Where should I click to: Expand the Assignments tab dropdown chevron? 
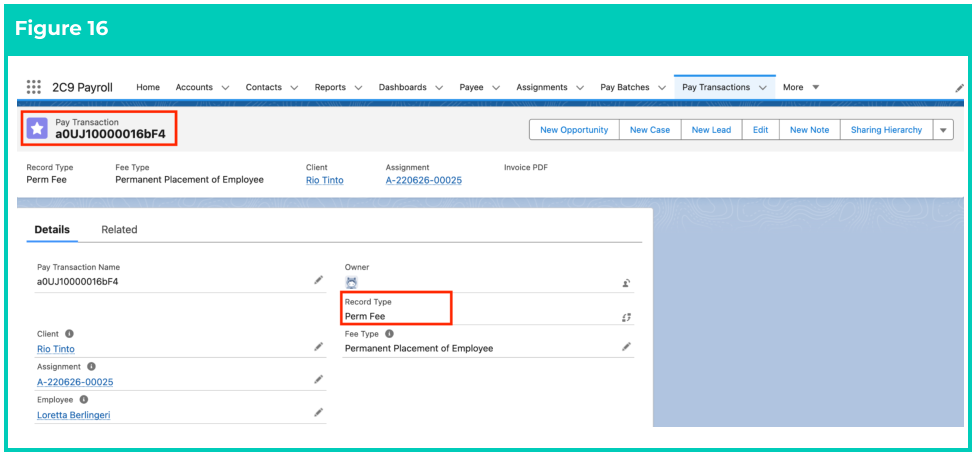pyautogui.click(x=580, y=88)
